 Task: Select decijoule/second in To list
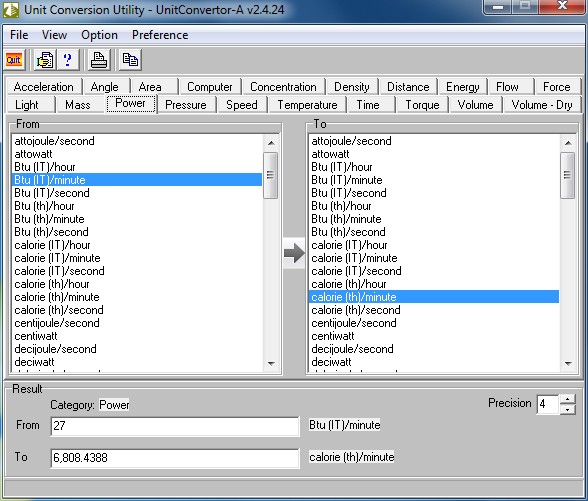434,349
